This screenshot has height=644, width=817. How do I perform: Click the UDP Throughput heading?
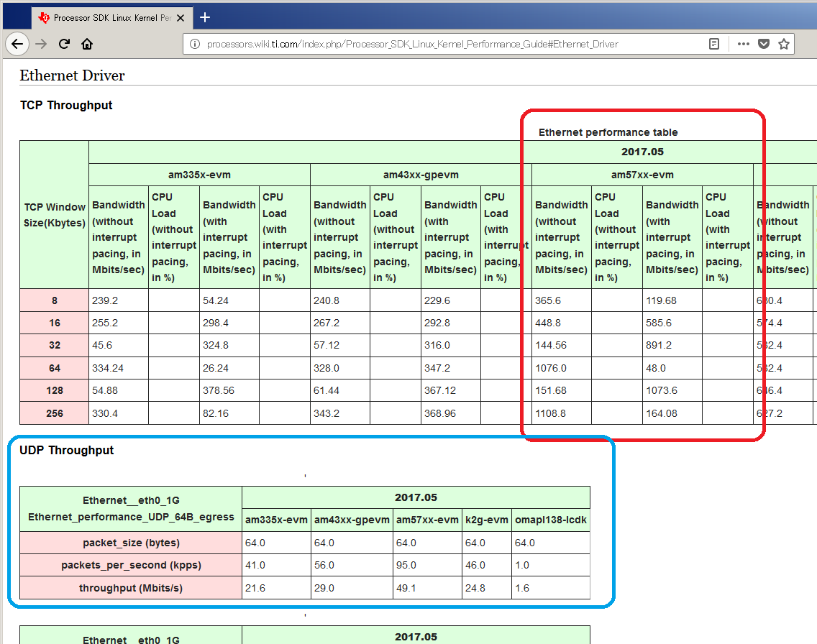pos(66,451)
